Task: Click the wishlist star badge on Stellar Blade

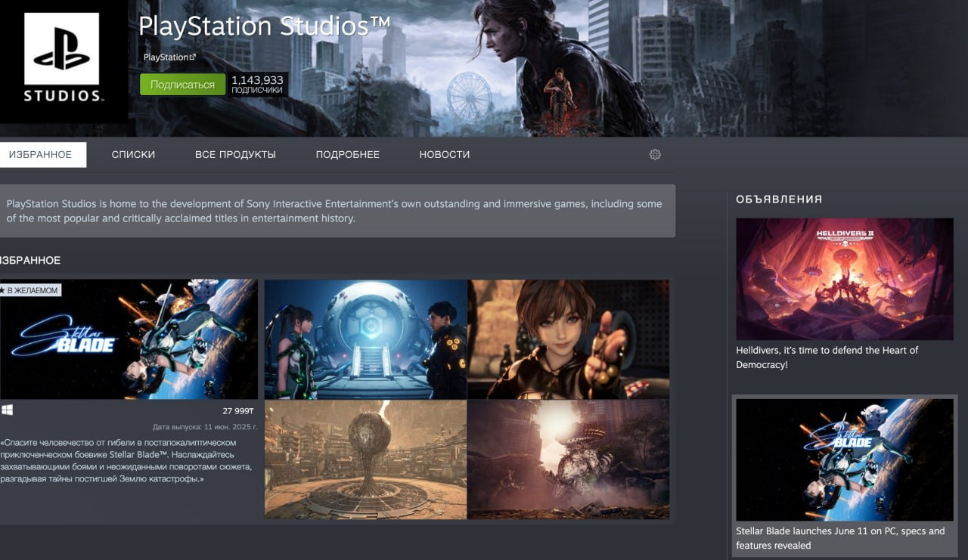Action: pos(30,290)
